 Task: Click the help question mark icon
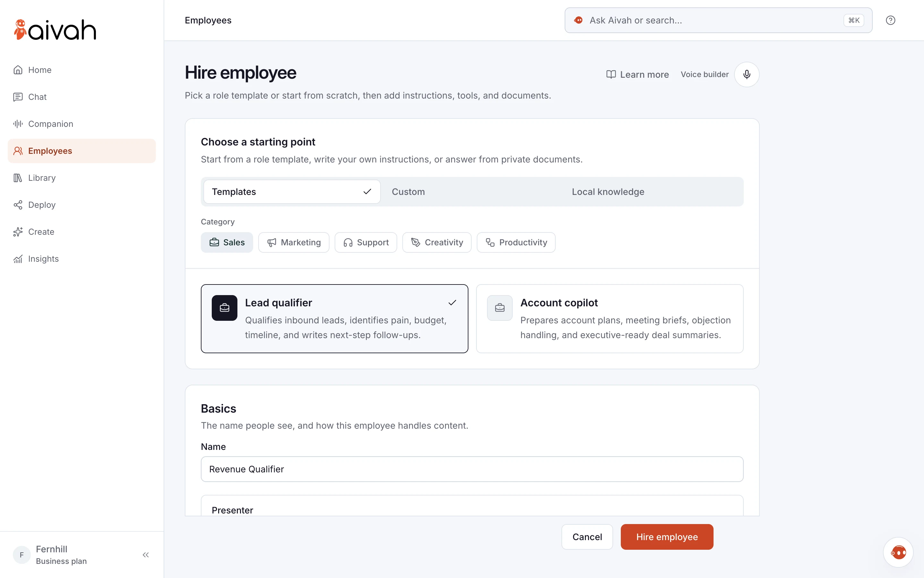tap(890, 20)
